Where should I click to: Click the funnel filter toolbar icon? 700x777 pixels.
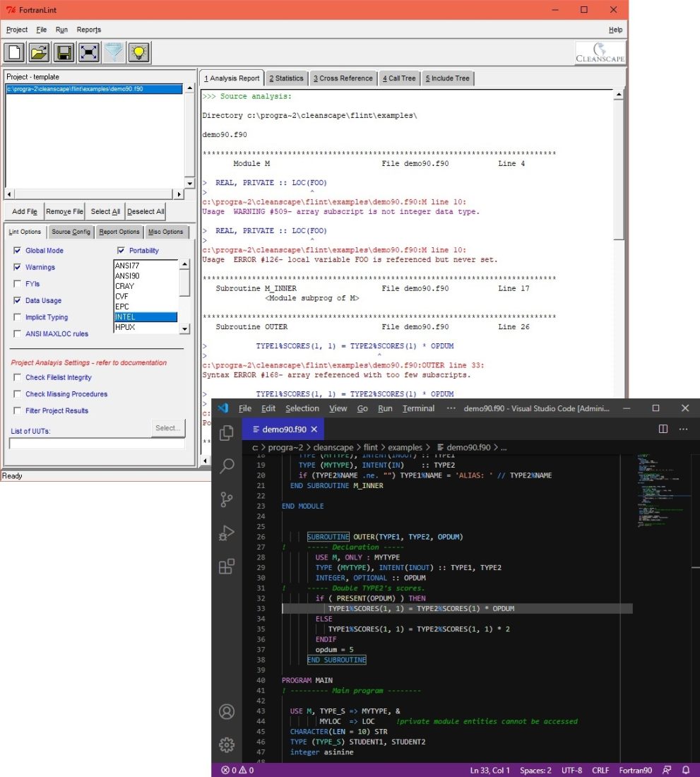point(114,52)
